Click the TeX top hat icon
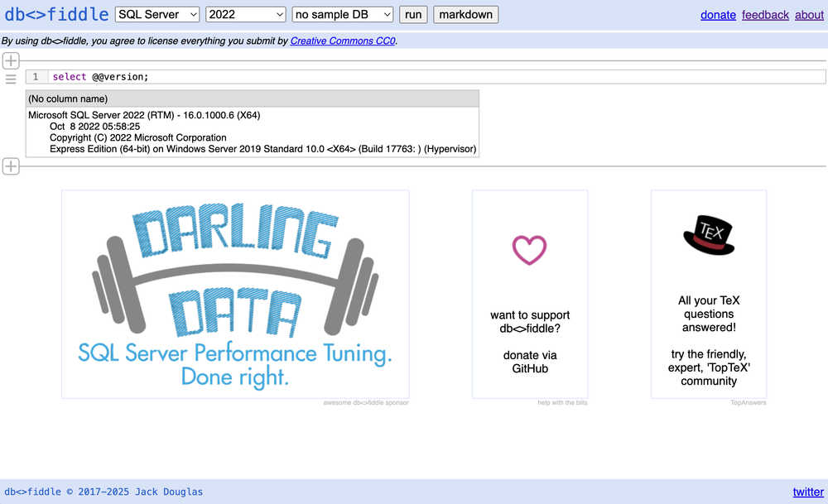Viewport: 828px width, 504px height. 709,235
